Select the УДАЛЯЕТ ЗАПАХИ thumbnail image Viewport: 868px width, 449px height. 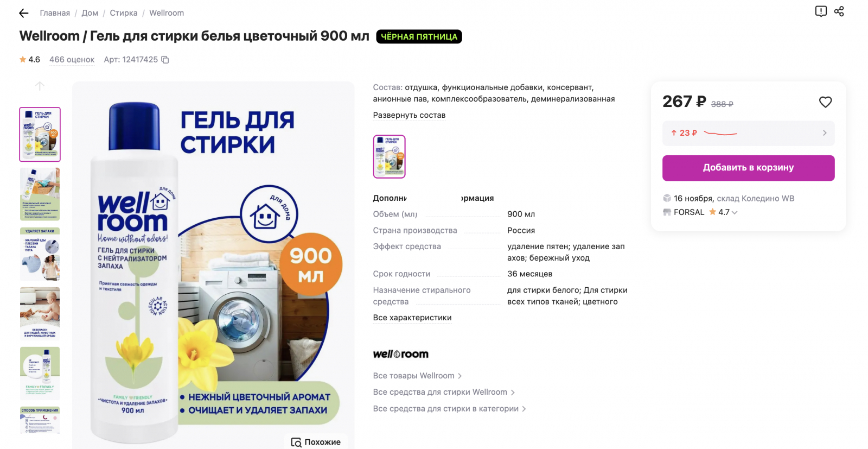pyautogui.click(x=40, y=254)
